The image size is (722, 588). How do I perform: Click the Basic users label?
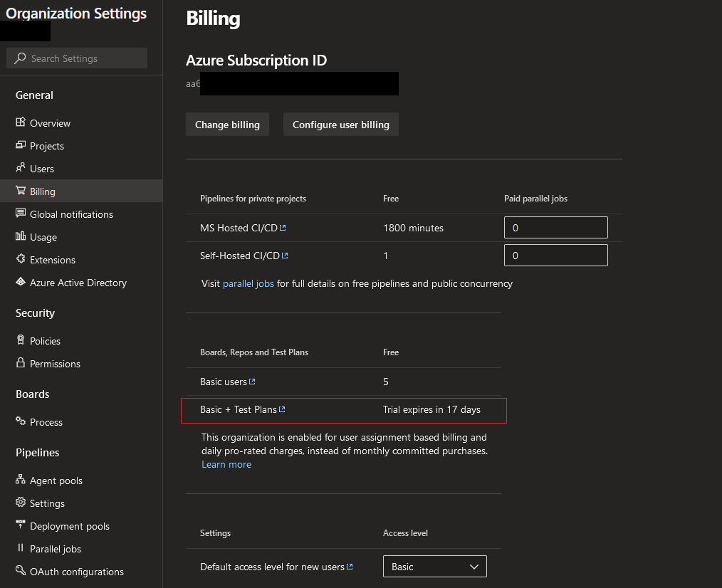click(x=224, y=382)
